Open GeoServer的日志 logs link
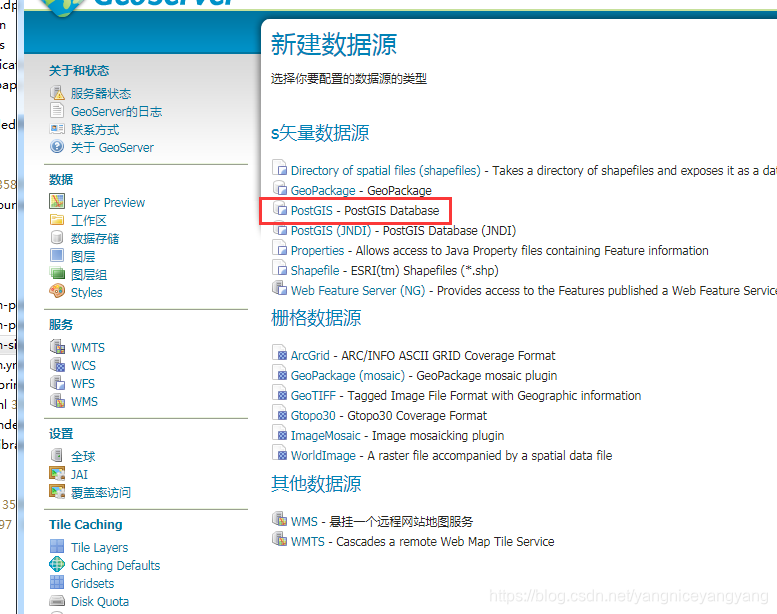This screenshot has width=777, height=614. (x=116, y=112)
